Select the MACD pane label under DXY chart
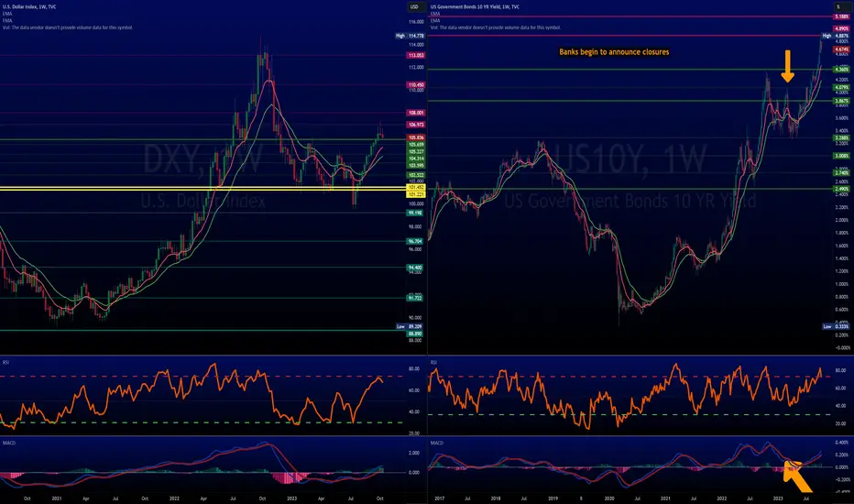The width and height of the screenshot is (854, 504). coord(9,443)
